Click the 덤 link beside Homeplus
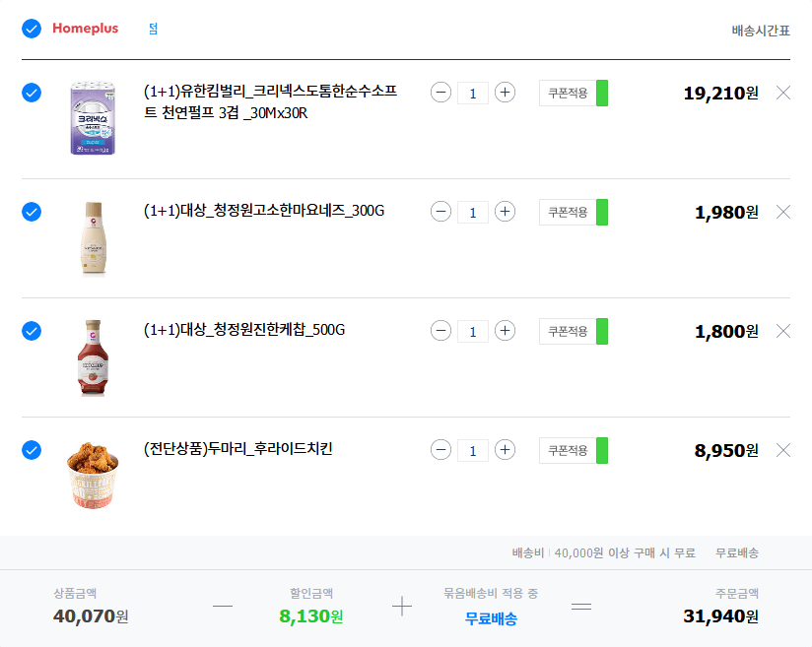 [153, 29]
